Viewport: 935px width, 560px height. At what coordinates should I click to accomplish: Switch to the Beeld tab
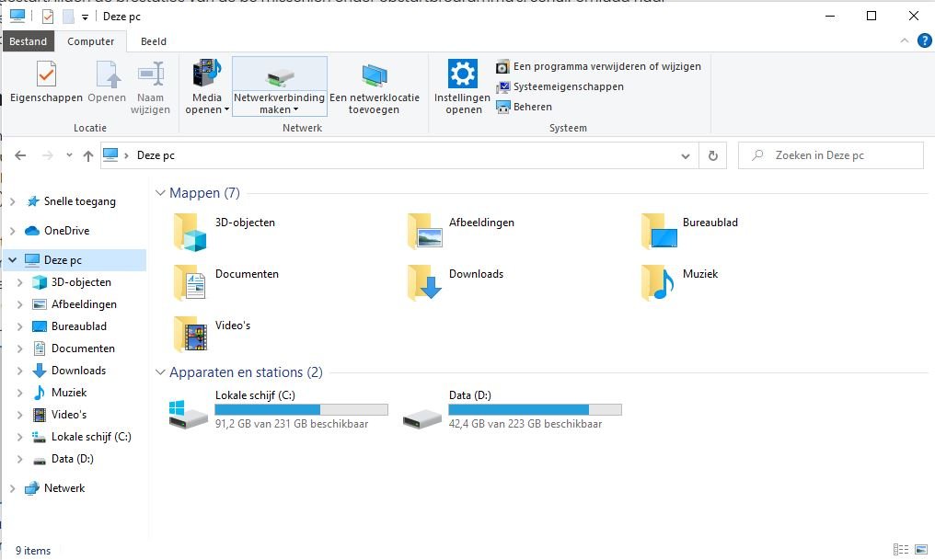coord(153,40)
